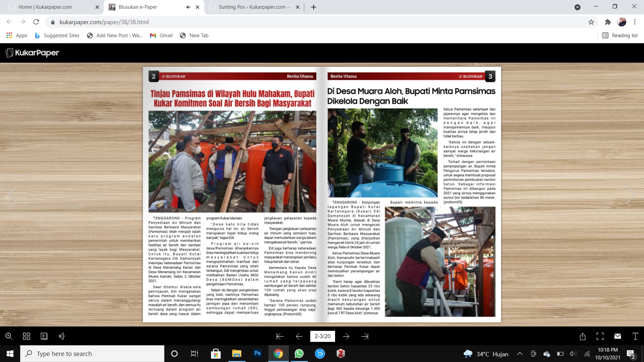
Task: Open the page thumbnails grid view
Action: 26,336
